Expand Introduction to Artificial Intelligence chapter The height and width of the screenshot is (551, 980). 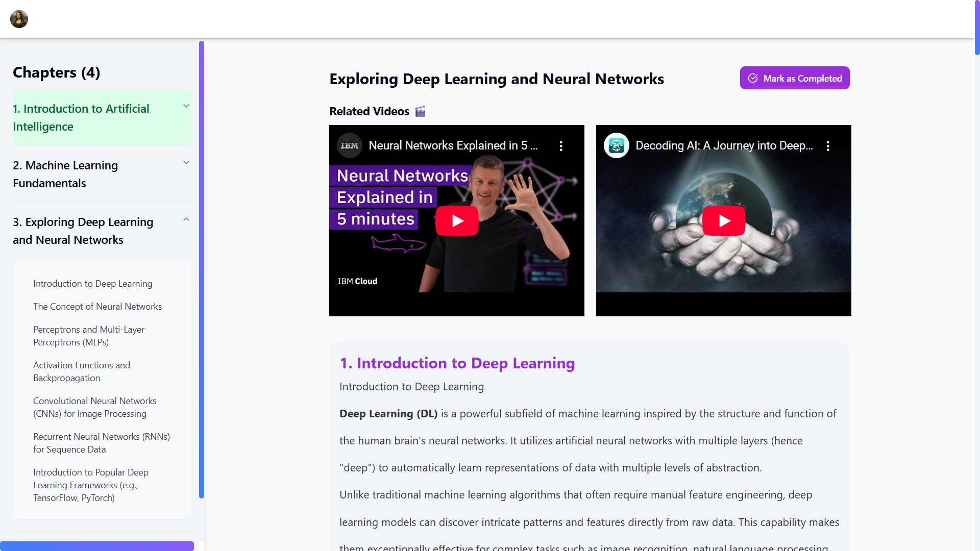(186, 106)
